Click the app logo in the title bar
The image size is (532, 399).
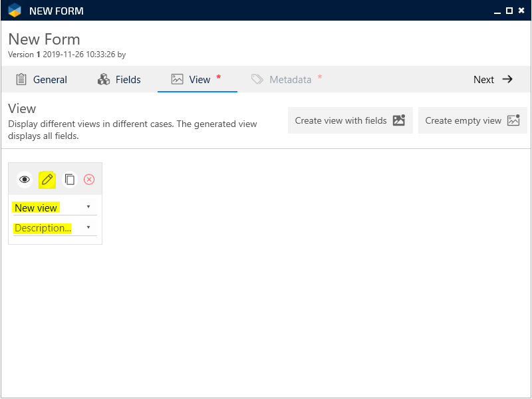[15, 11]
